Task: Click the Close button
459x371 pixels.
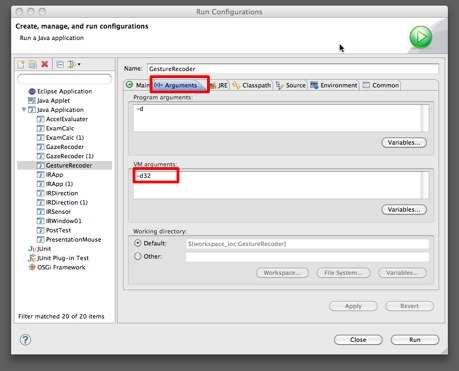Action: click(358, 340)
